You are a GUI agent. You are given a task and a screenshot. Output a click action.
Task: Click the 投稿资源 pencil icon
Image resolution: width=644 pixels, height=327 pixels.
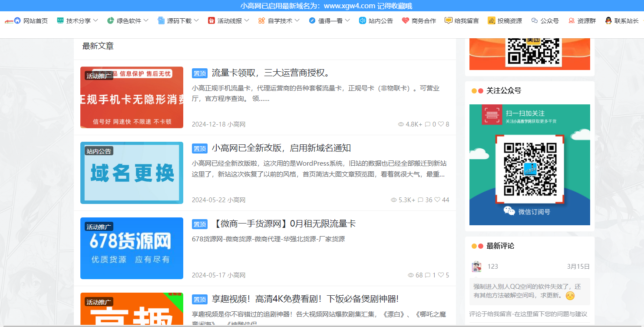click(491, 20)
